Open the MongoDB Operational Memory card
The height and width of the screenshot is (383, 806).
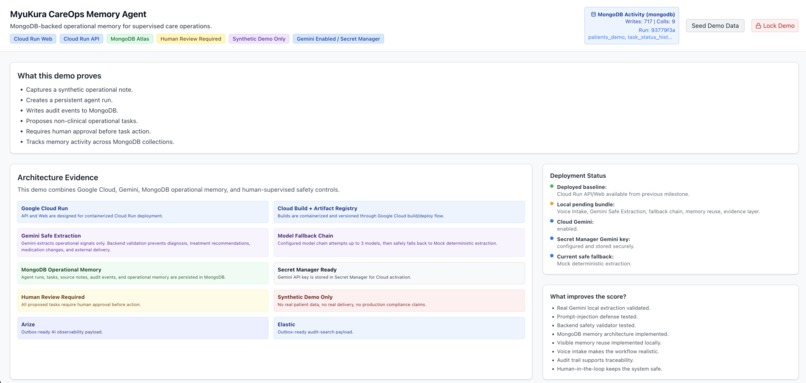[x=143, y=273]
